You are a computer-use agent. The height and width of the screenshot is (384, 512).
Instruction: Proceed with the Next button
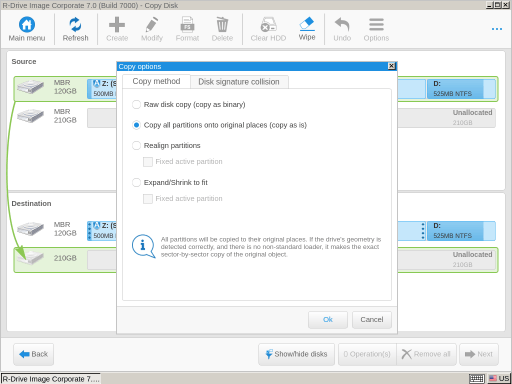[x=479, y=354]
